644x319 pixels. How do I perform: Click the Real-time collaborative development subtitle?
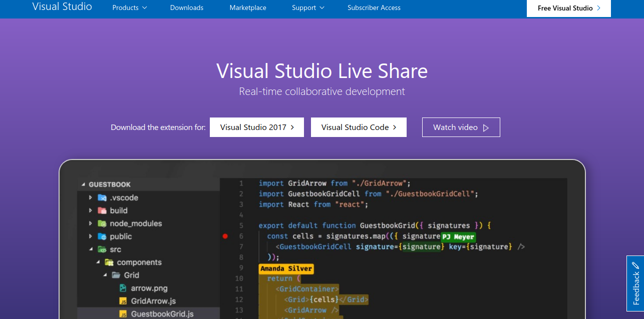322,91
